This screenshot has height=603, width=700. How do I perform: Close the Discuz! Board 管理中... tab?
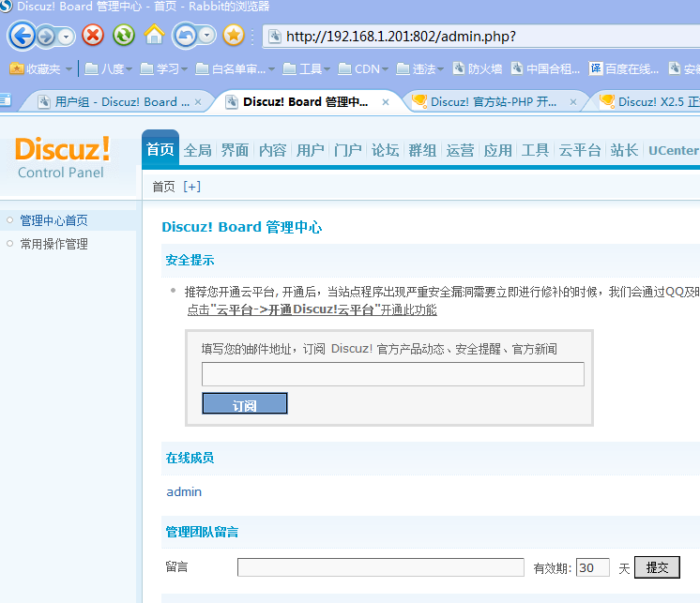[386, 102]
